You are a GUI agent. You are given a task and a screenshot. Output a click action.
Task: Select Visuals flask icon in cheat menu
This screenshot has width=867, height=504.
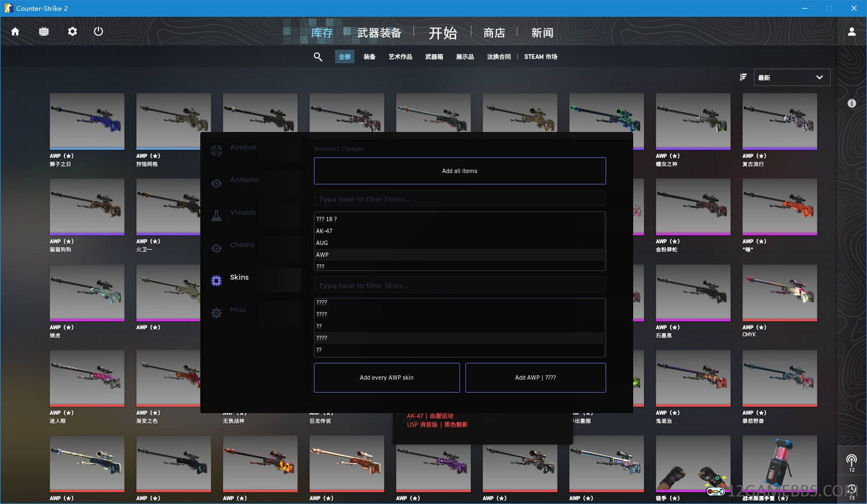[x=216, y=216]
